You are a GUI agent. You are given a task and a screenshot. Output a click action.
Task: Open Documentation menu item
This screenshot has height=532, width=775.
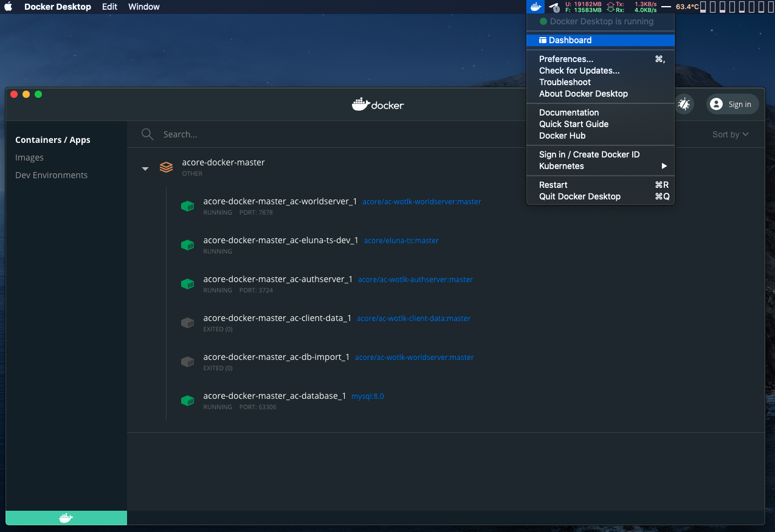(x=601, y=112)
